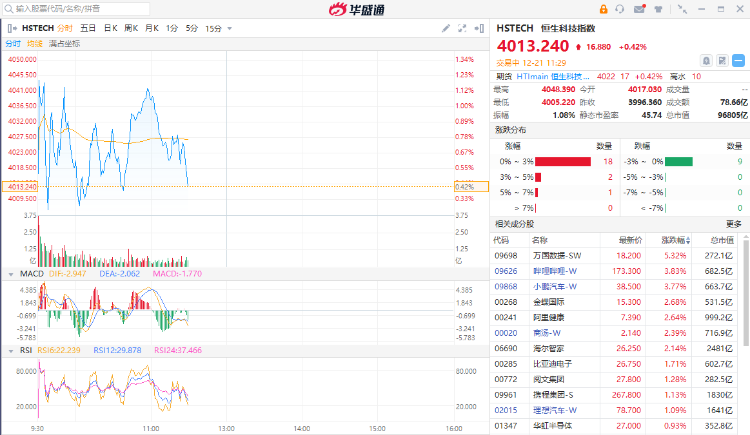Toggle the 分时 display option under toolbar
The image size is (750, 435).
tap(12, 44)
